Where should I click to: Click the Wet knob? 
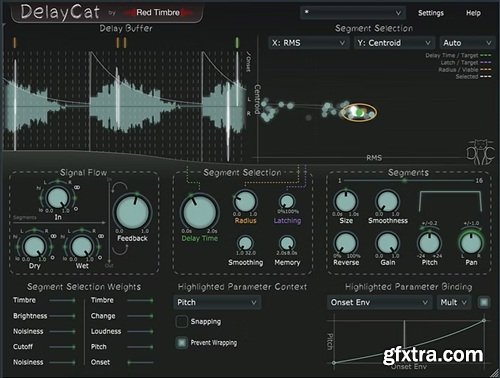(x=82, y=247)
